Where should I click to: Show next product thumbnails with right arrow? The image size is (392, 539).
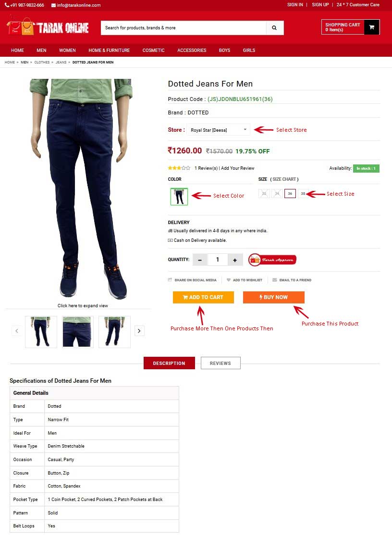click(x=139, y=331)
